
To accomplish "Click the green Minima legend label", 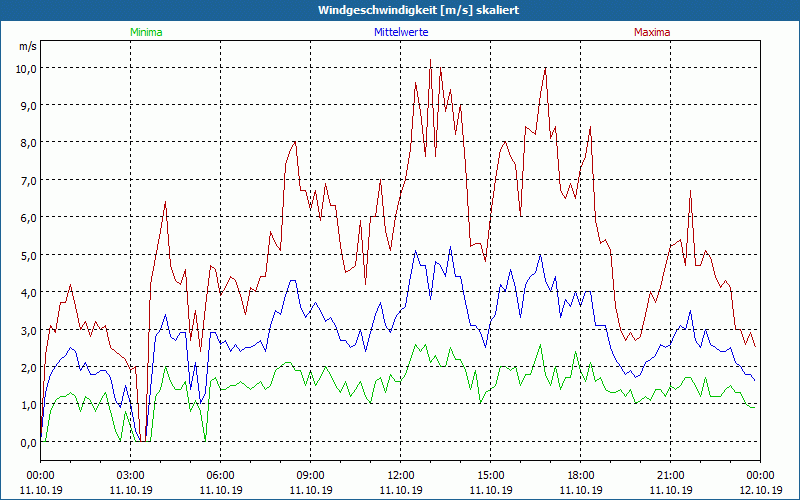I will 146,32.
